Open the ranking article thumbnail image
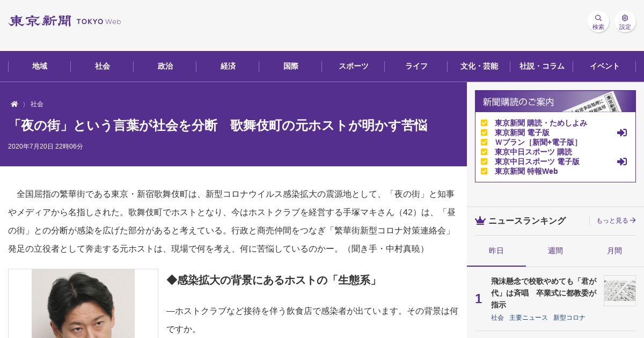The height and width of the screenshot is (338, 644). 620,291
